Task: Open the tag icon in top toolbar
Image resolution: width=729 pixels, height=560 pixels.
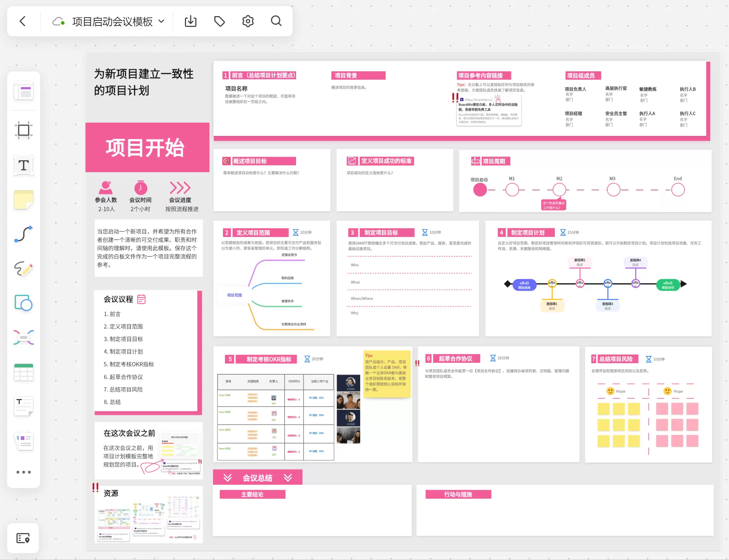Action: tap(219, 21)
